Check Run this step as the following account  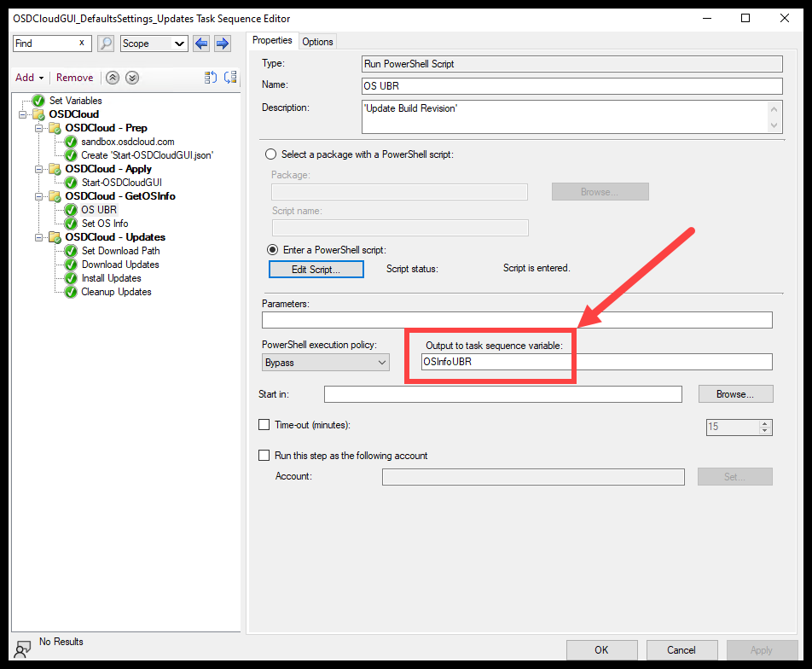pos(264,456)
